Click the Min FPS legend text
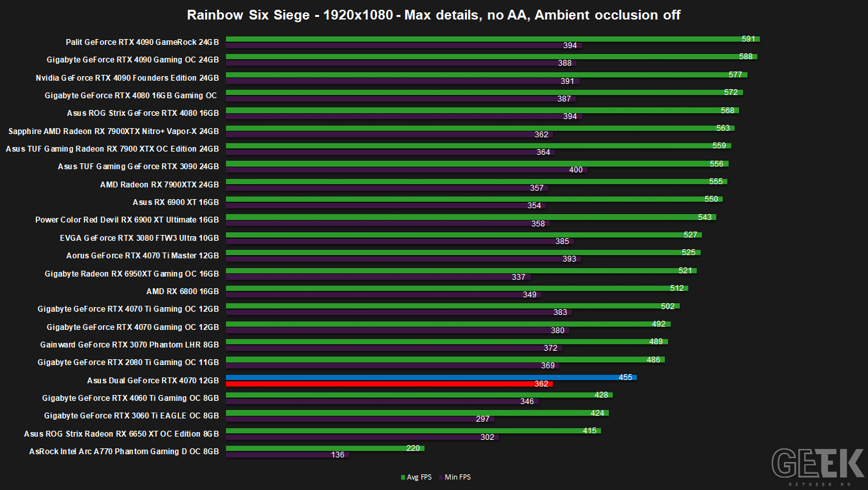This screenshot has height=490, width=868. 458,478
